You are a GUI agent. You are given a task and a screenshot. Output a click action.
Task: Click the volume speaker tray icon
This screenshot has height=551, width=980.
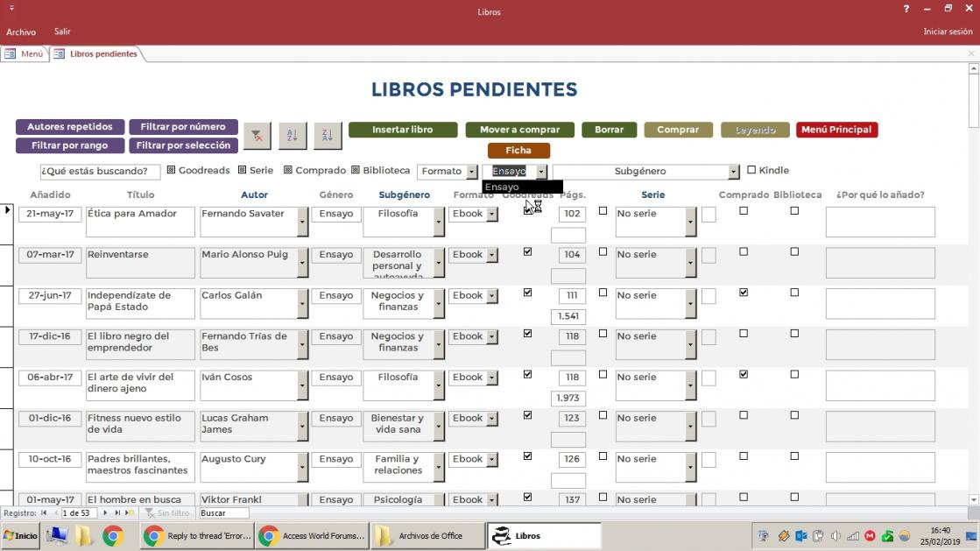click(x=835, y=536)
